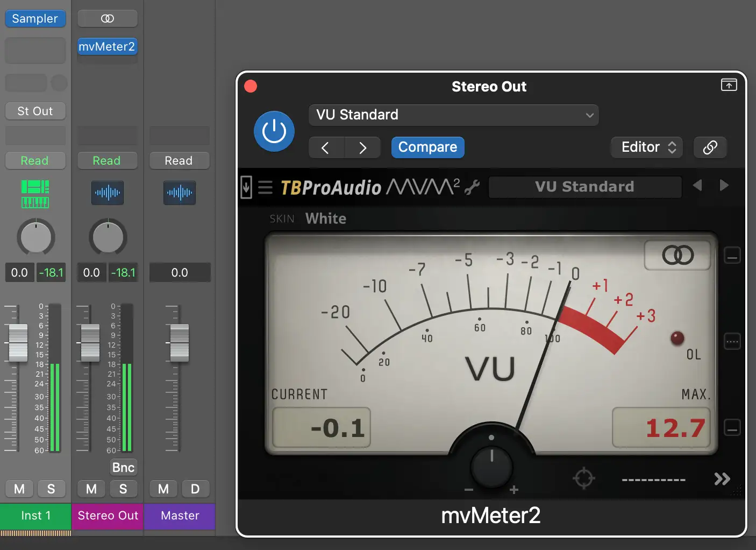Screen dimensions: 756x550
Task: Click the double chevron expand icon
Action: (x=722, y=478)
